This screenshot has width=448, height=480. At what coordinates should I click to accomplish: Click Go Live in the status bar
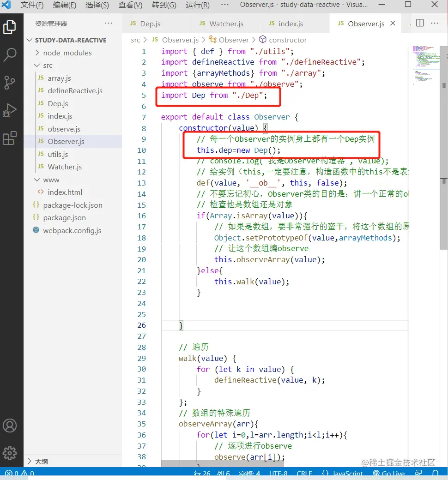point(389,473)
